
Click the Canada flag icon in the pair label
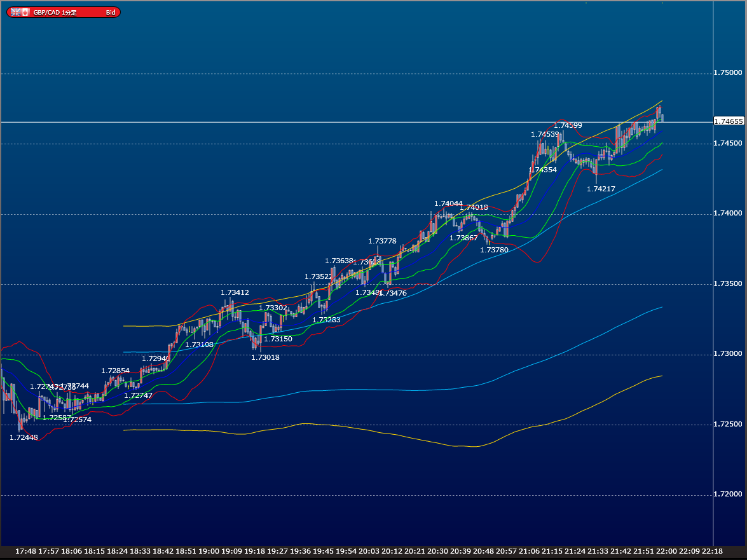pyautogui.click(x=25, y=12)
